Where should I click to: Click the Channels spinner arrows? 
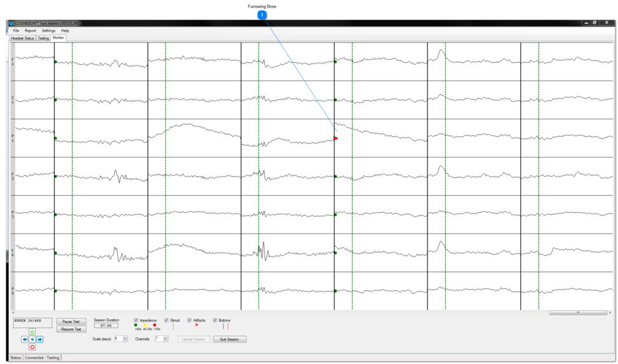[166, 339]
